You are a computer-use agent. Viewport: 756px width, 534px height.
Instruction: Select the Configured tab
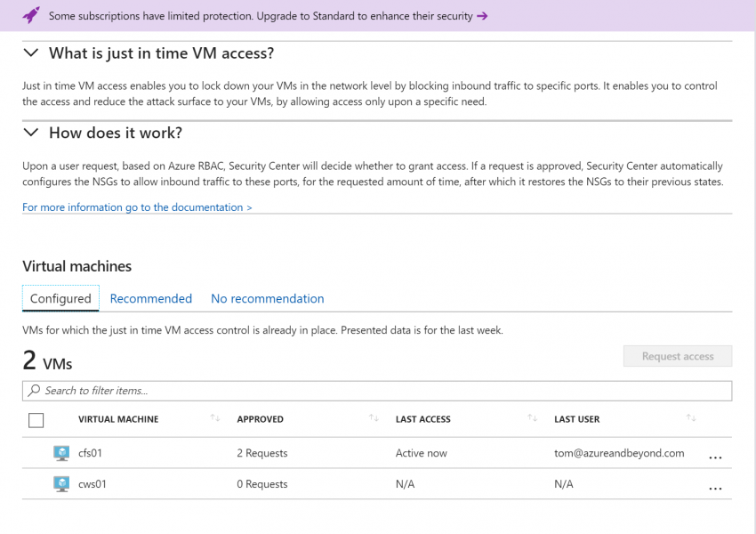point(60,298)
